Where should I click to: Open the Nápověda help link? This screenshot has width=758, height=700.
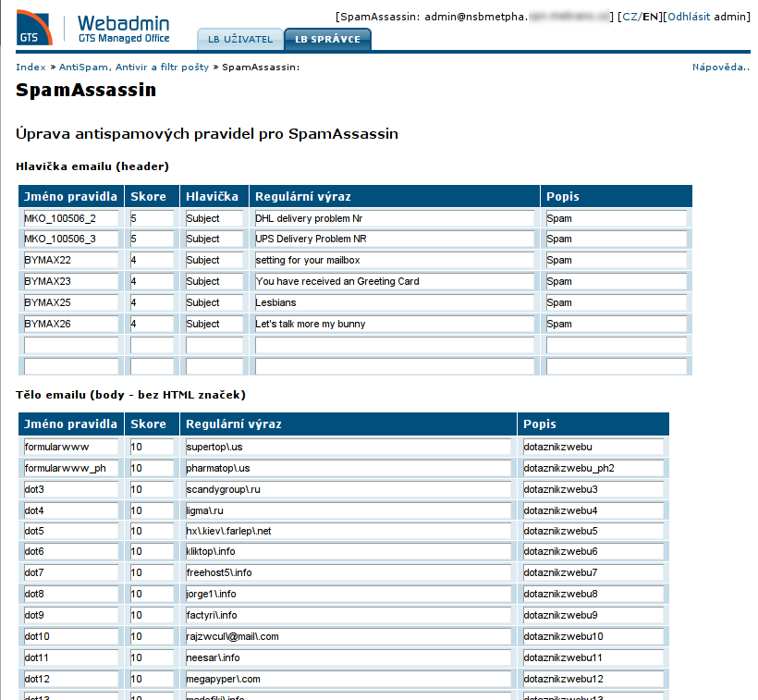point(721,68)
